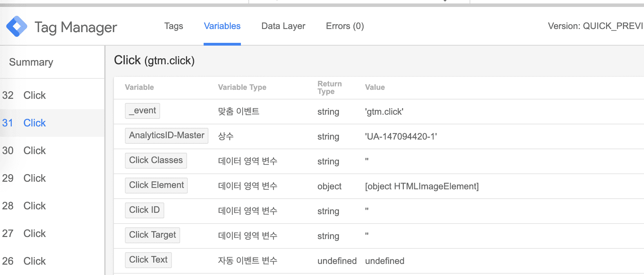Select event 29 Click in sidebar
This screenshot has height=275, width=644.
coord(34,178)
